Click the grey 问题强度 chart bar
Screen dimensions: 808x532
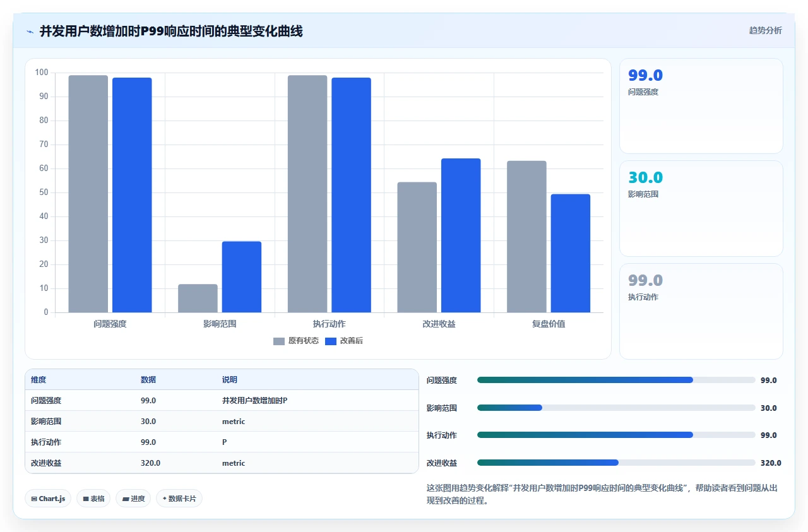point(88,194)
